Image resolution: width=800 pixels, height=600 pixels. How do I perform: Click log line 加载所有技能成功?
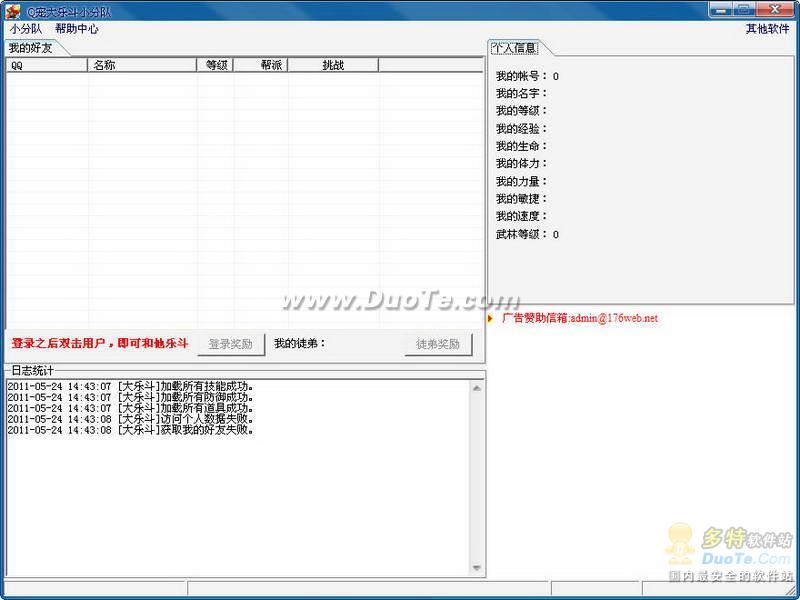(x=131, y=386)
